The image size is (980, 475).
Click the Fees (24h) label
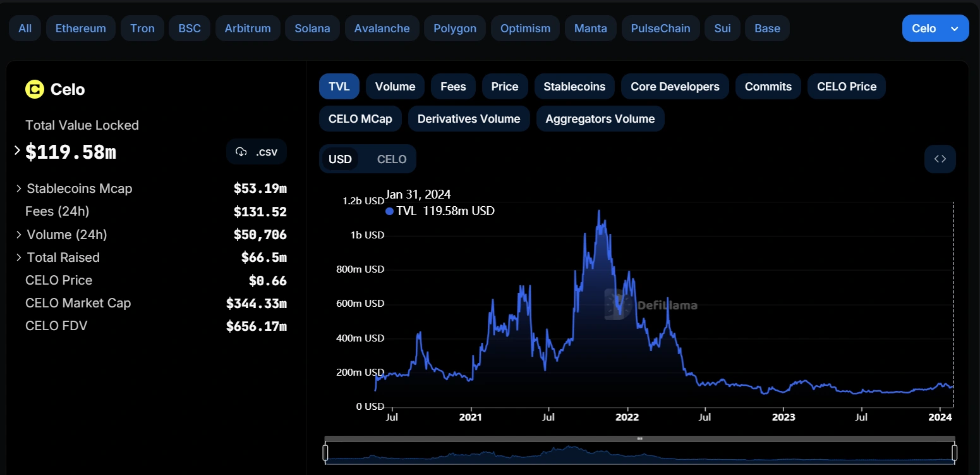point(57,211)
